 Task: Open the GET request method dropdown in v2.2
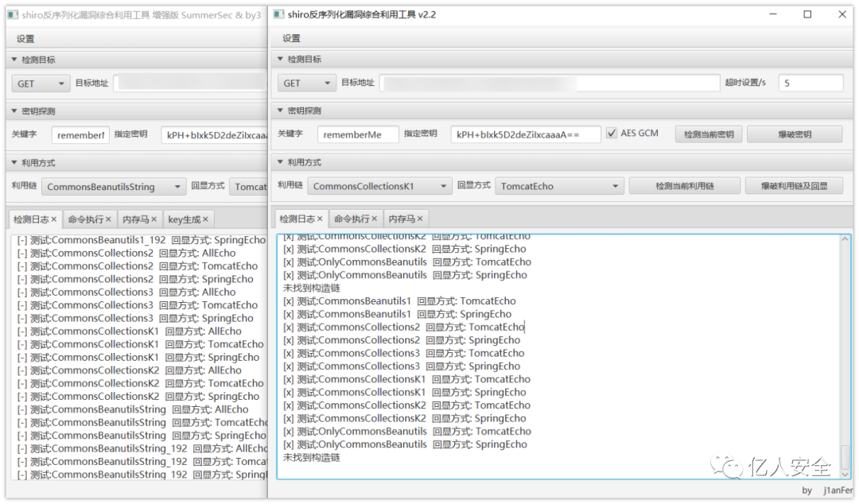tap(307, 83)
